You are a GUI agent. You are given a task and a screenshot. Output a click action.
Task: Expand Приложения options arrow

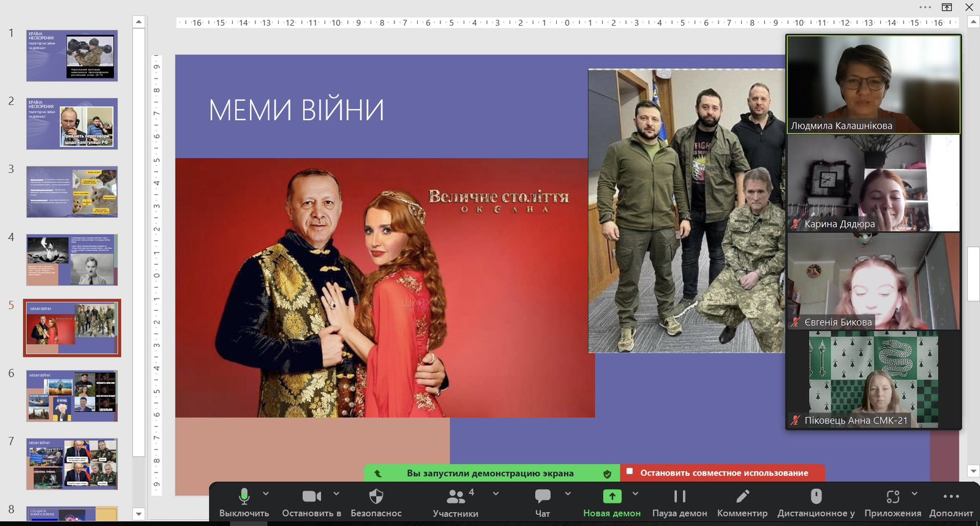coord(914,494)
